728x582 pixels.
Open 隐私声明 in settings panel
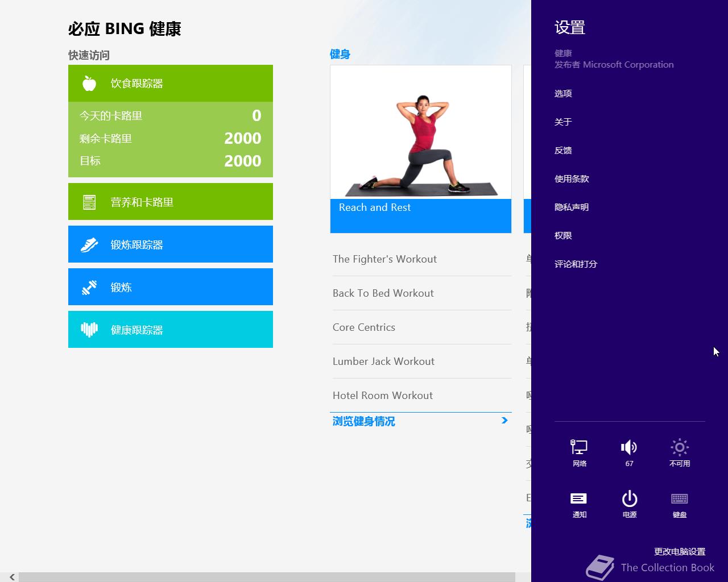click(x=572, y=207)
